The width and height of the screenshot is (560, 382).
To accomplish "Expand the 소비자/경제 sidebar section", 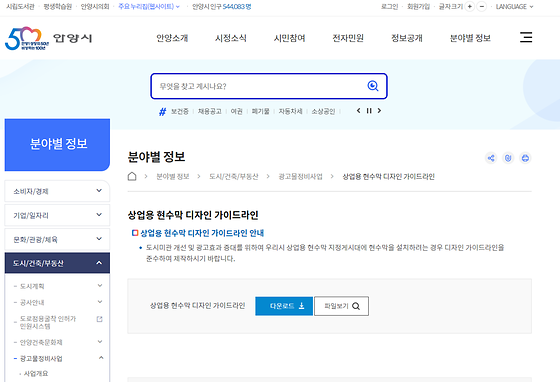I will coord(57,191).
